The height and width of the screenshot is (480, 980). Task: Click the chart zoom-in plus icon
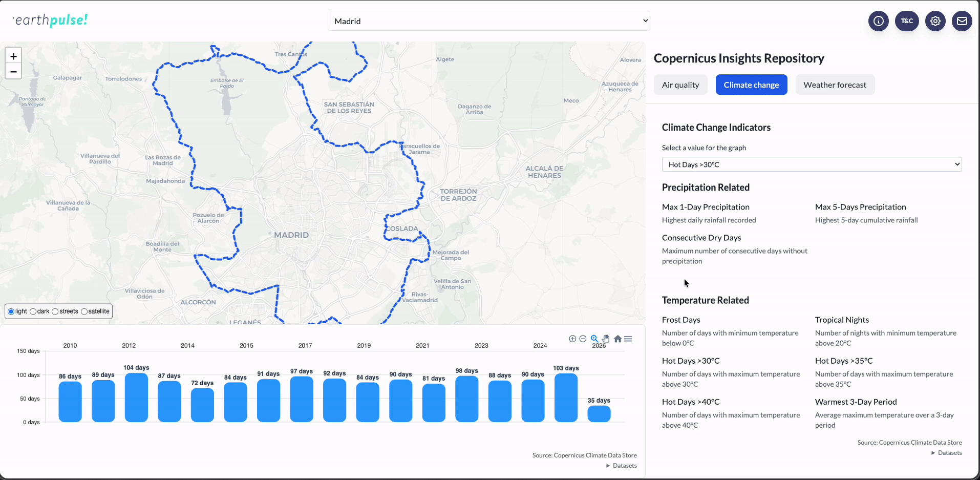click(572, 339)
